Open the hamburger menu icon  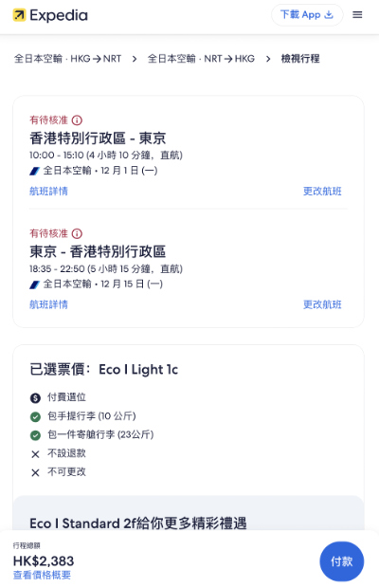coord(357,15)
